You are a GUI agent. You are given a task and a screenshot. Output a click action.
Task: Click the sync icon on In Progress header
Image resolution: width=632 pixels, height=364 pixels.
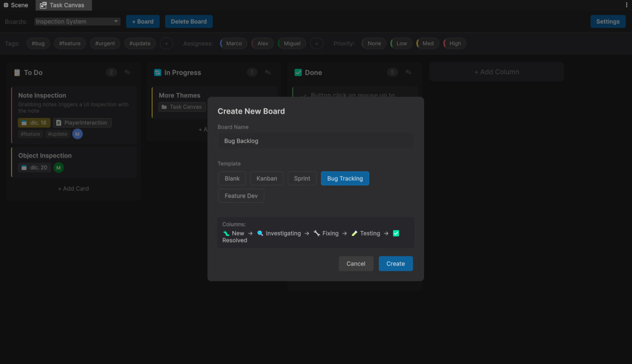point(157,72)
